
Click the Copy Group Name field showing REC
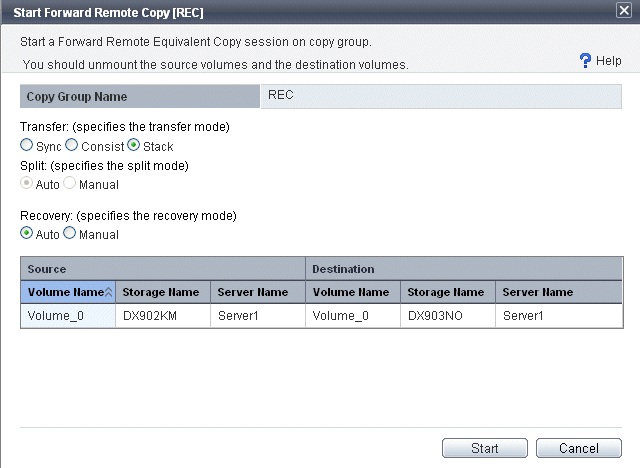[x=441, y=96]
